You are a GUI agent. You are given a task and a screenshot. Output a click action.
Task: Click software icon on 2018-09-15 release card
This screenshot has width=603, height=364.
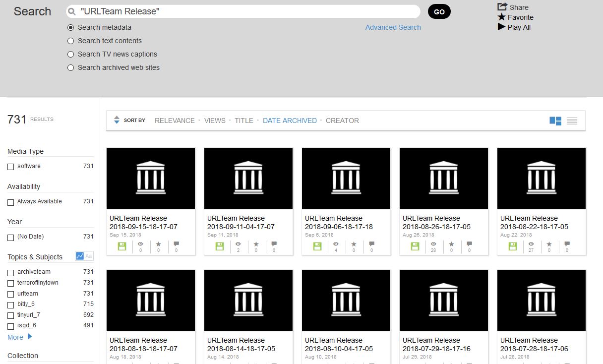pyautogui.click(x=122, y=246)
